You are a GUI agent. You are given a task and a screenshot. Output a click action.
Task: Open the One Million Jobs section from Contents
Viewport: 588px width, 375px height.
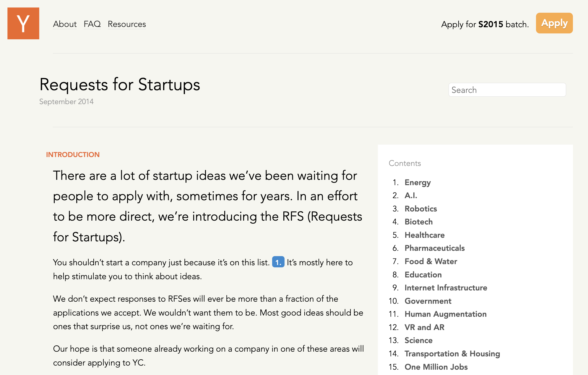pos(436,367)
